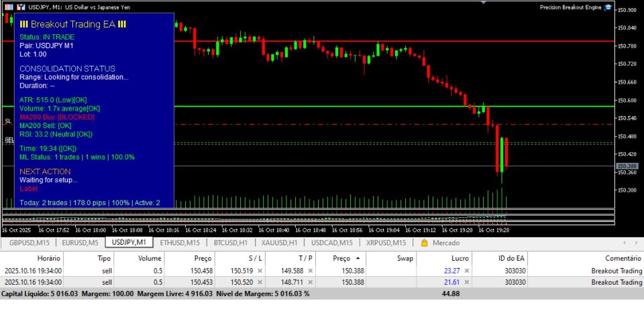Remove the 150.520 stop loss level
The width and height of the screenshot is (644, 315).
pos(260,282)
